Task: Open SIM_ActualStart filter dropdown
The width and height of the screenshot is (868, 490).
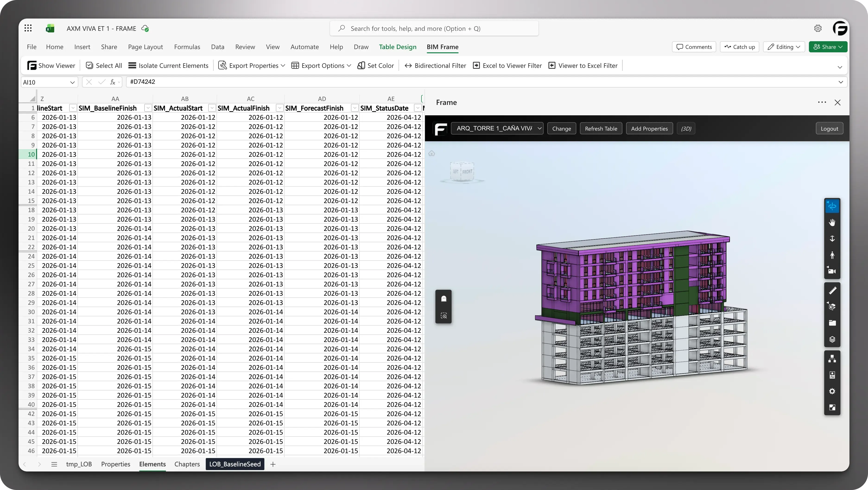Action: coord(212,108)
